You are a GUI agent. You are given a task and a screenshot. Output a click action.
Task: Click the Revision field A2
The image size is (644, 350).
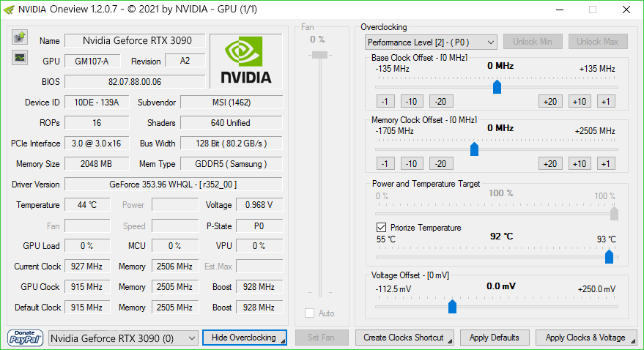(x=185, y=61)
